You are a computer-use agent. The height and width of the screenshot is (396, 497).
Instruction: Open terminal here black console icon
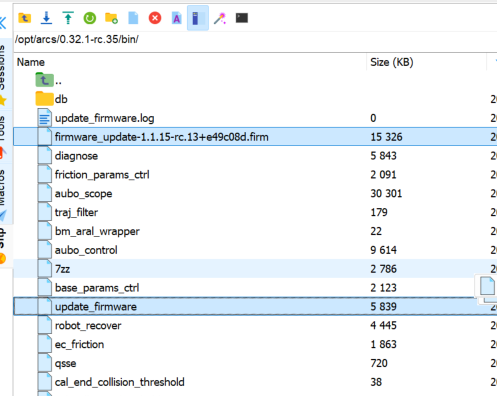pyautogui.click(x=242, y=18)
